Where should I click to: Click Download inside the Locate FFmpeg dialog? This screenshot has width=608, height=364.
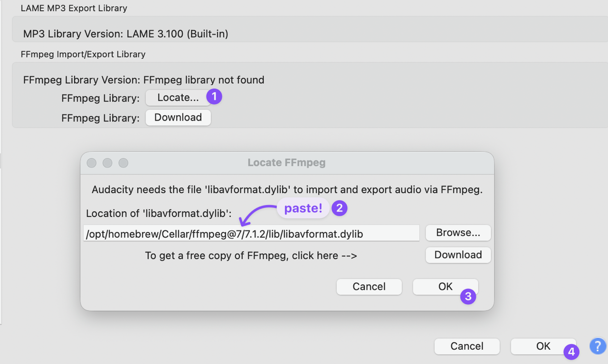tap(458, 255)
